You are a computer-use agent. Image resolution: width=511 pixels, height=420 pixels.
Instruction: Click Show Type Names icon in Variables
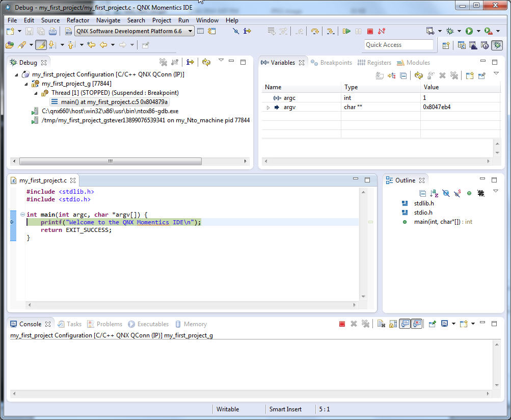[x=380, y=76]
